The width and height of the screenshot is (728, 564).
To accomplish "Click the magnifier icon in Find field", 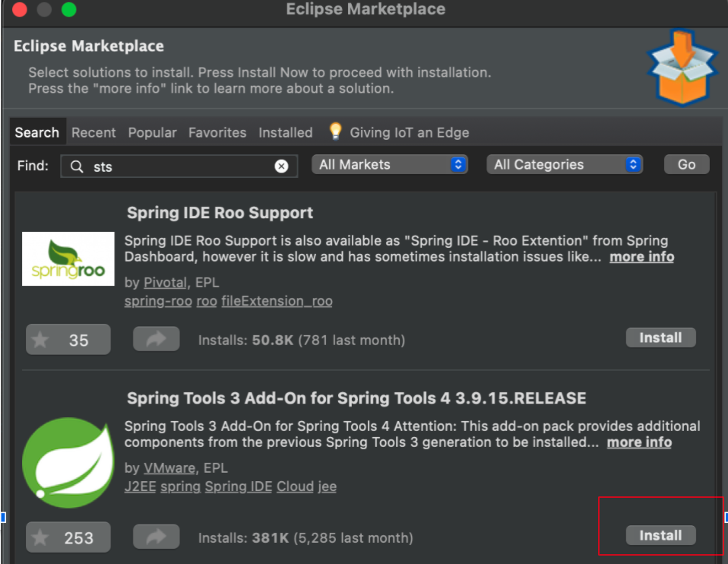I will pyautogui.click(x=77, y=166).
